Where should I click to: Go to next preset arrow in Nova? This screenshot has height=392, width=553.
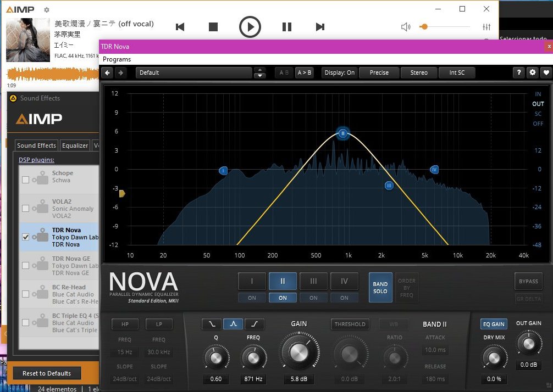click(x=120, y=72)
